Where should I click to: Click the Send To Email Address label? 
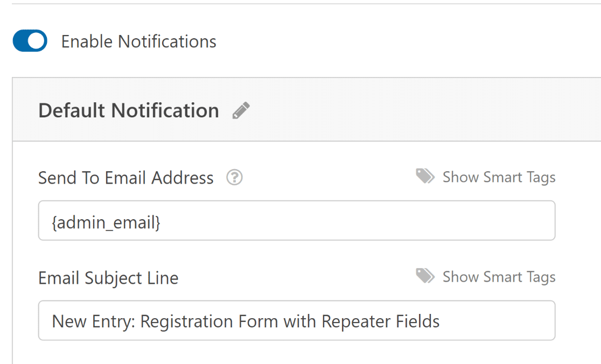125,178
